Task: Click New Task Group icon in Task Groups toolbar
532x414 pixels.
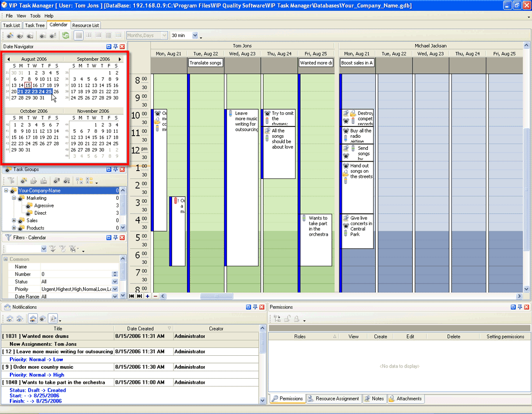Action: pyautogui.click(x=23, y=180)
